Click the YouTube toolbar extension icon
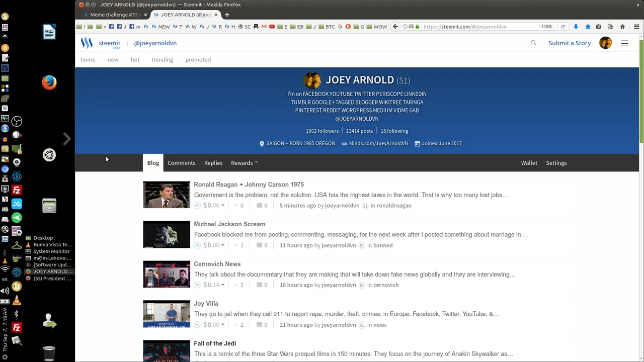The image size is (644, 362). pos(610,27)
